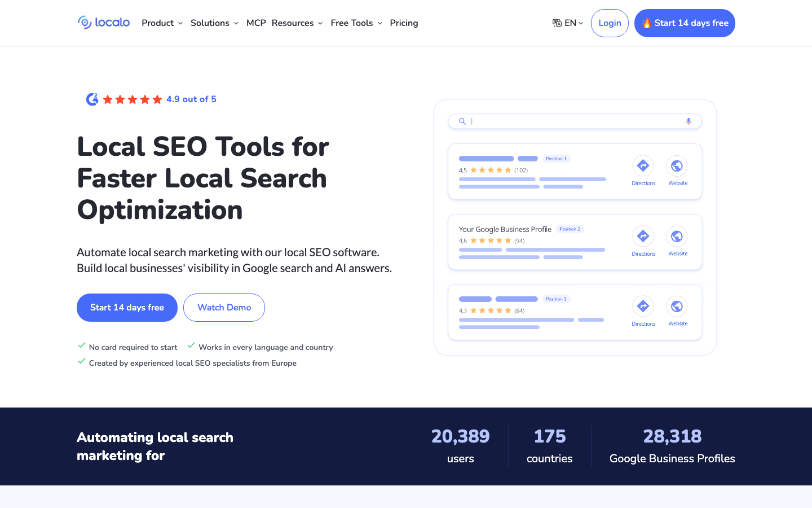This screenshot has height=508, width=812.
Task: Open the MCP navigation item
Action: [x=256, y=23]
